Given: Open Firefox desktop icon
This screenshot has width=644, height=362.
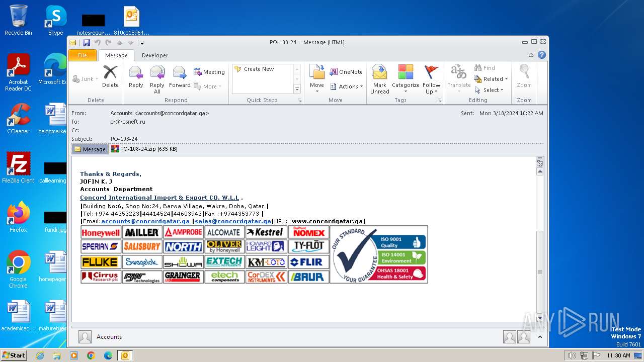Looking at the screenshot, I should click(x=18, y=217).
